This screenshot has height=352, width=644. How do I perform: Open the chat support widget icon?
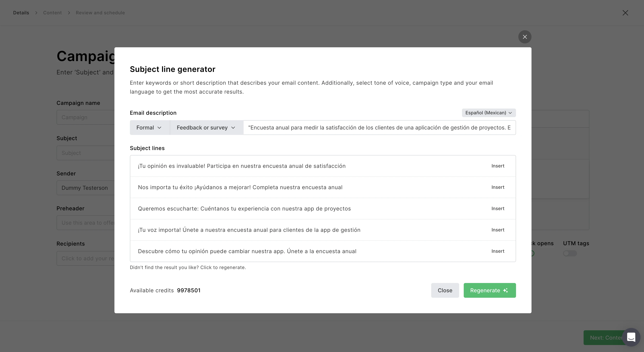point(631,337)
